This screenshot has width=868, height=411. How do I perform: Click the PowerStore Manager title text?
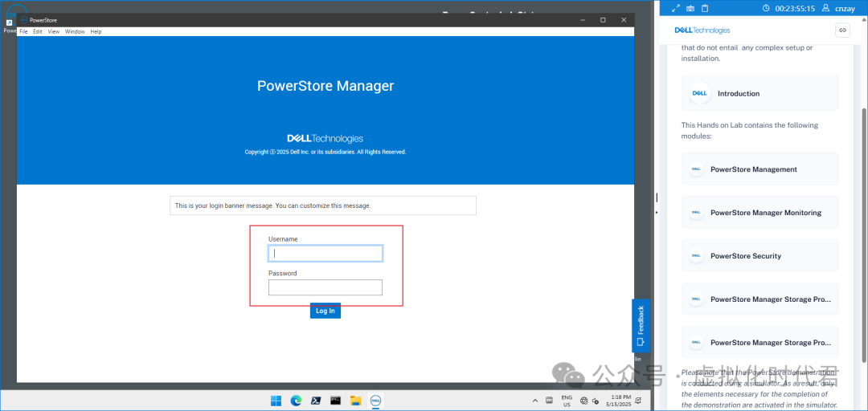point(325,86)
